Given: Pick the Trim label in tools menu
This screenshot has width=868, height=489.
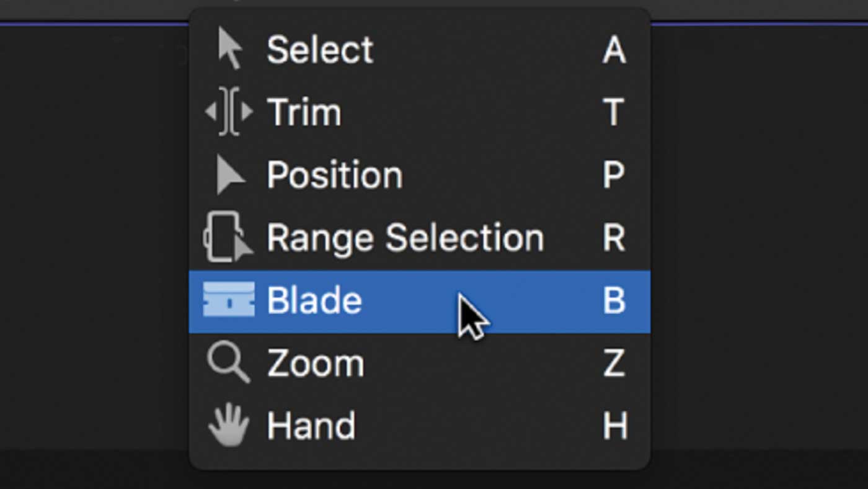Looking at the screenshot, I should [x=304, y=112].
